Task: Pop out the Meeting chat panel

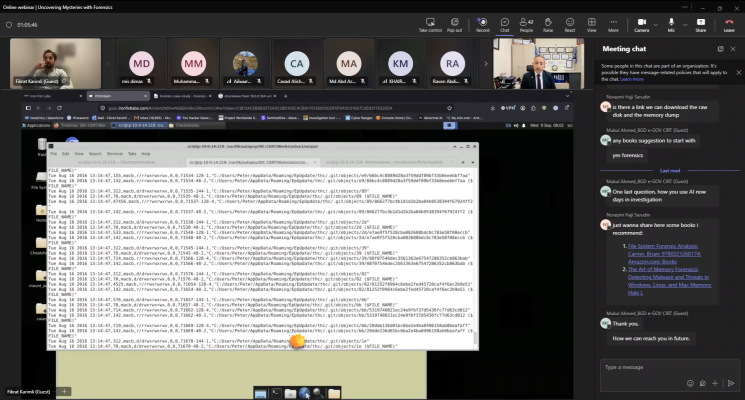Action: [x=720, y=49]
